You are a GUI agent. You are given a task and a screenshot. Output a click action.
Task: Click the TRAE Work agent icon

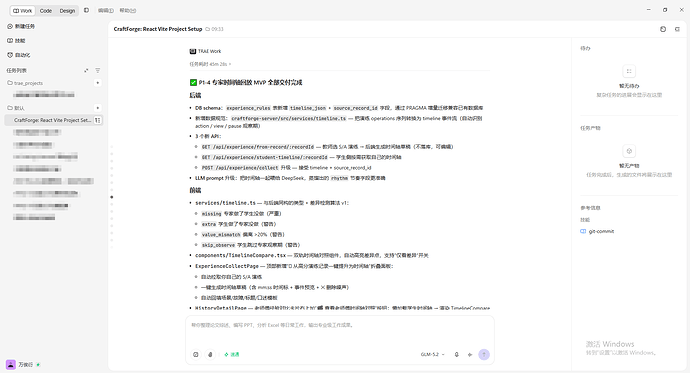point(193,51)
